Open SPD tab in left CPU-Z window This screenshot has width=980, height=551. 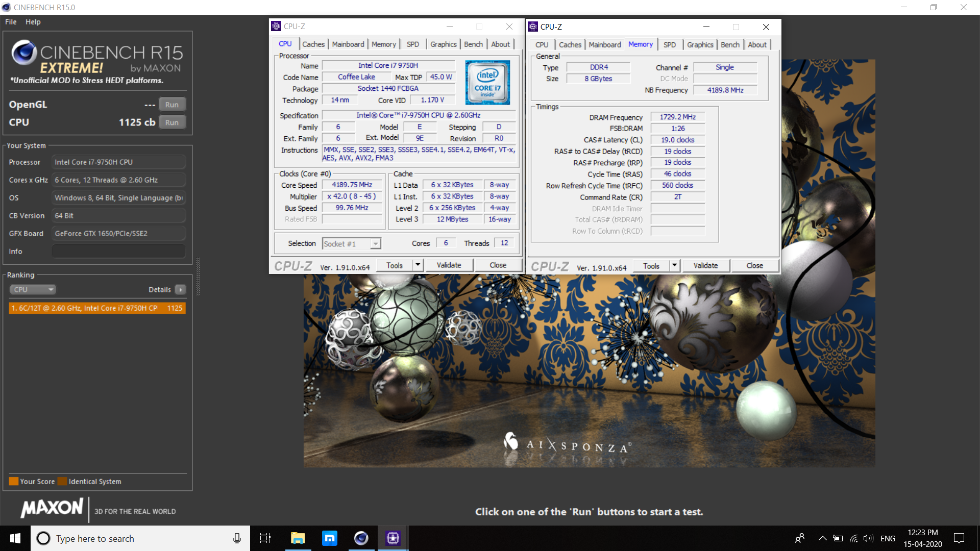[413, 44]
